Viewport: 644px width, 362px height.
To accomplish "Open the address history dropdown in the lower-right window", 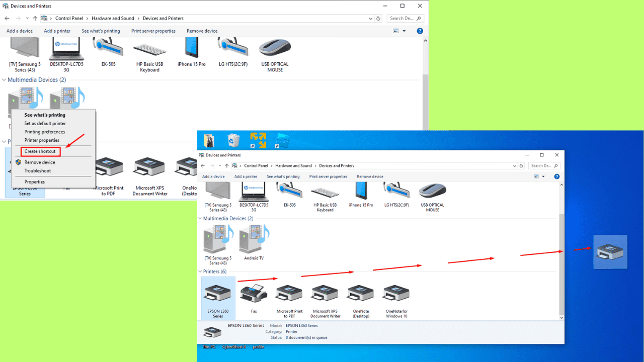I will 514,165.
